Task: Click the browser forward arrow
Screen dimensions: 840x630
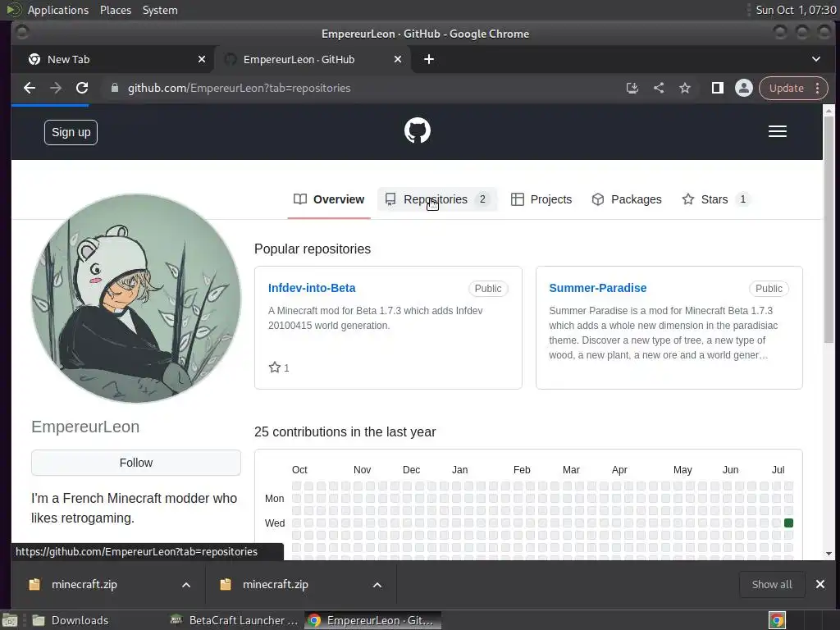Action: click(56, 88)
